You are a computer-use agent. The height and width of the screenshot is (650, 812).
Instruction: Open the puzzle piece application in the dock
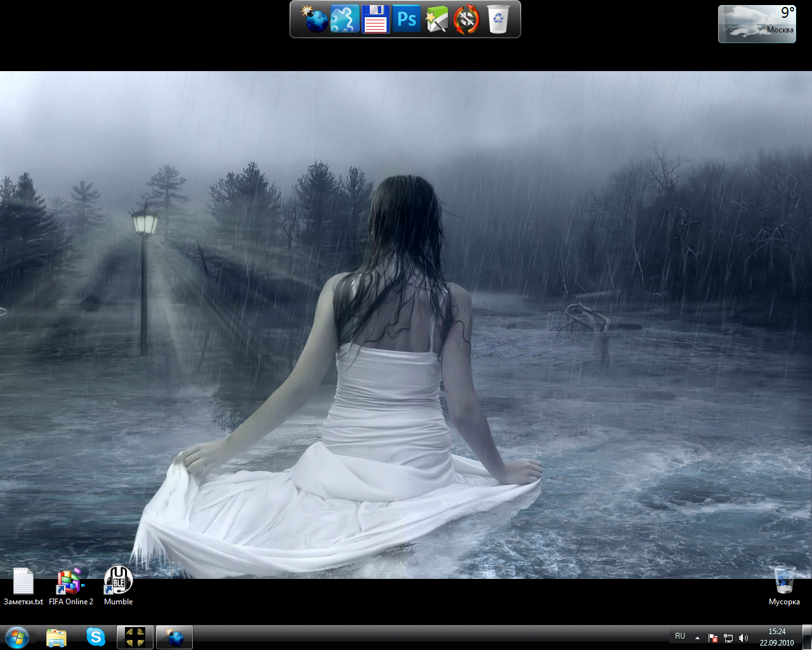[345, 19]
